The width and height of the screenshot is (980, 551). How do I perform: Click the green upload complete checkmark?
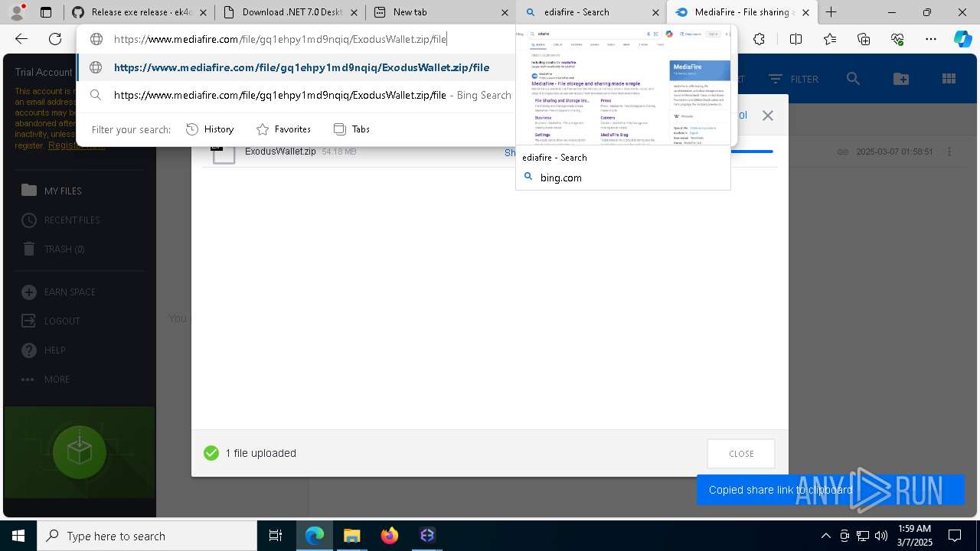(211, 453)
